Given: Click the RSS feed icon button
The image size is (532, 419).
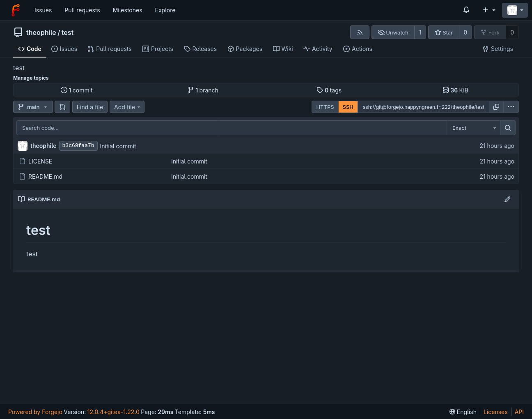Looking at the screenshot, I should 360,32.
